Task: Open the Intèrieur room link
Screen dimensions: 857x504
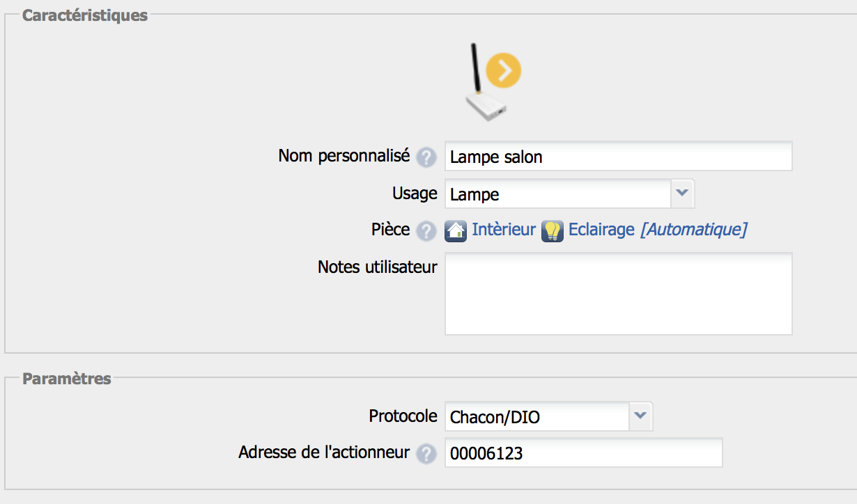Action: pyautogui.click(x=504, y=230)
